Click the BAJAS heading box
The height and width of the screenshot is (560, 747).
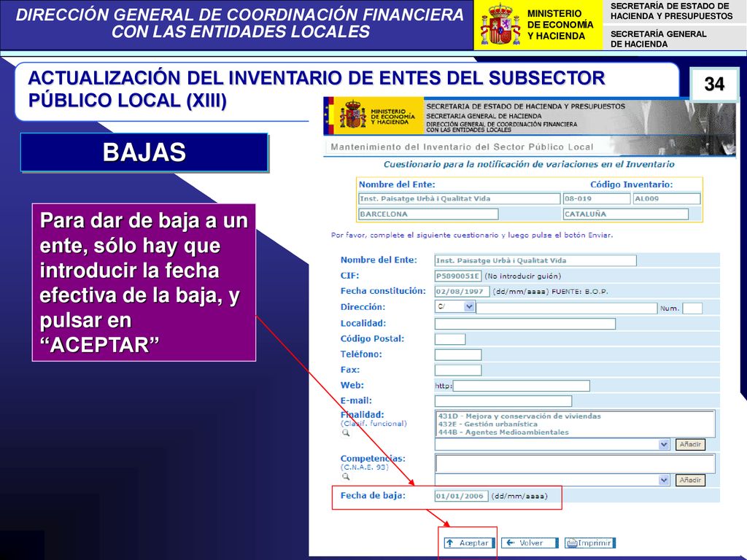144,152
